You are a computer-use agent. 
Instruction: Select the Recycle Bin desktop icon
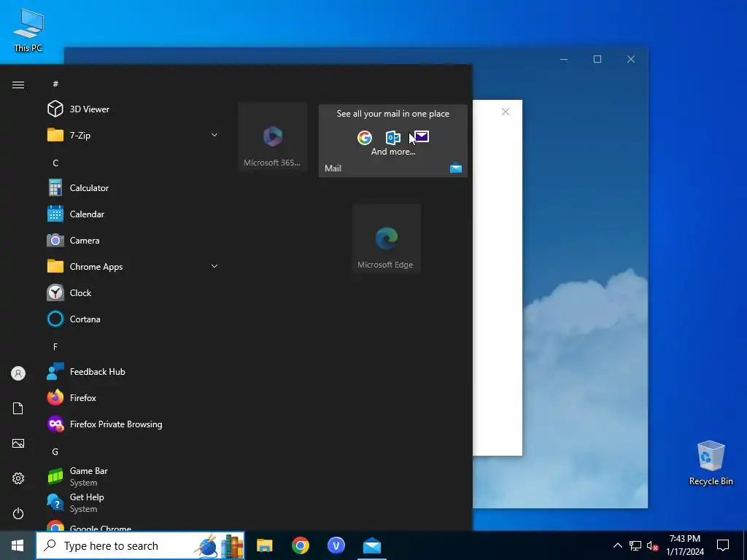tap(711, 463)
